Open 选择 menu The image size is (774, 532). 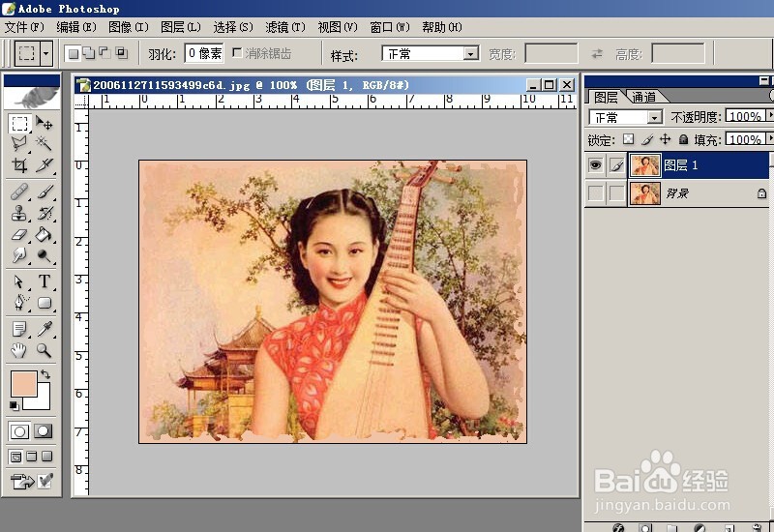tap(233, 27)
